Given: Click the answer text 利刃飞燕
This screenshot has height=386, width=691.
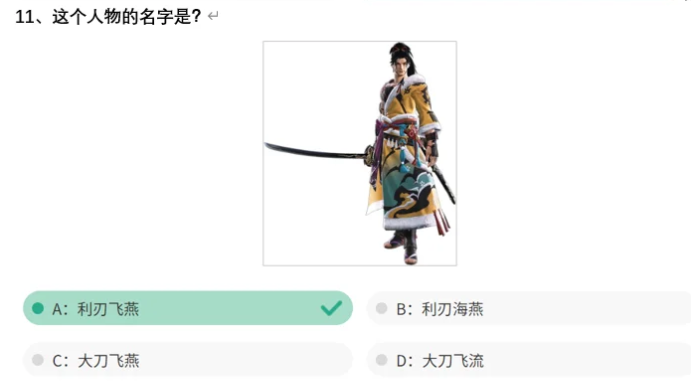Looking at the screenshot, I should point(108,309).
